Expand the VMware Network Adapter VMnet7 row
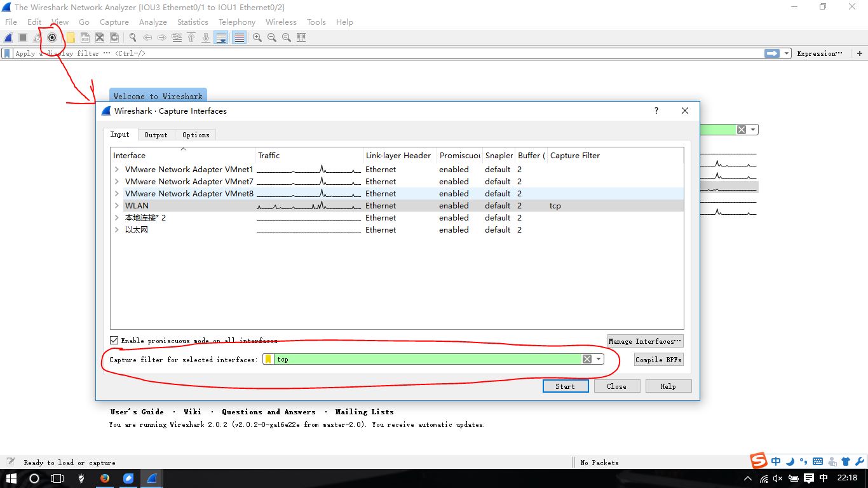This screenshot has height=488, width=868. (x=117, y=182)
